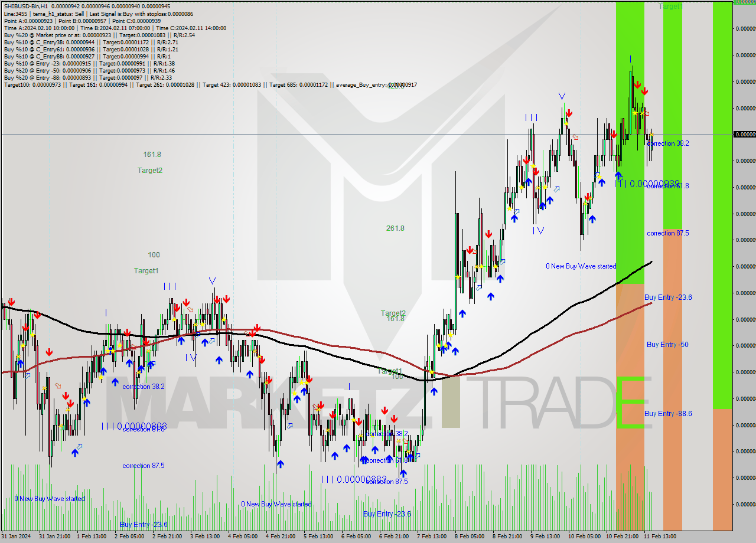Click the '8 Feb 05:00' time axis label

coord(470,537)
